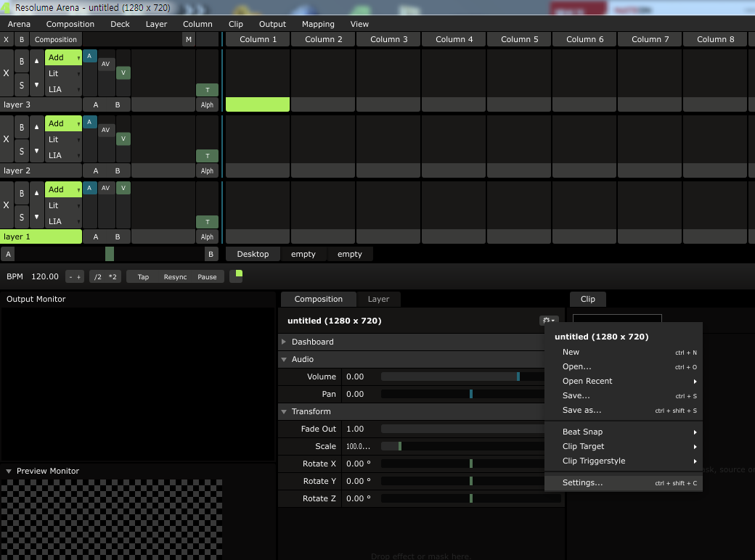The height and width of the screenshot is (560, 755).
Task: Collapse the Preview Monitor panel
Action: 9,471
